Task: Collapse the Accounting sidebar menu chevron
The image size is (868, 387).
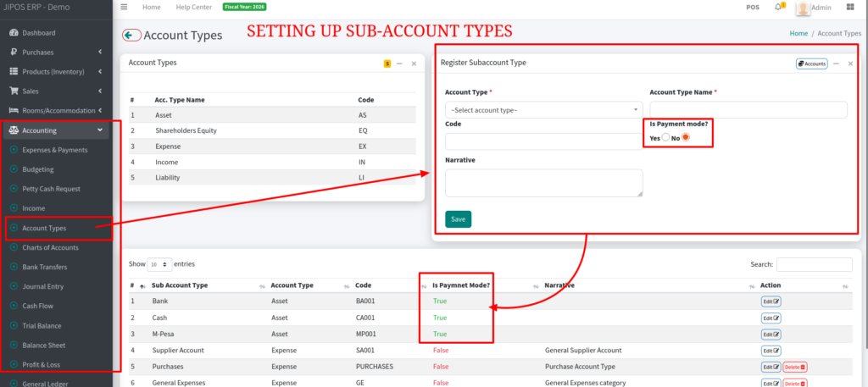Action: pos(100,130)
